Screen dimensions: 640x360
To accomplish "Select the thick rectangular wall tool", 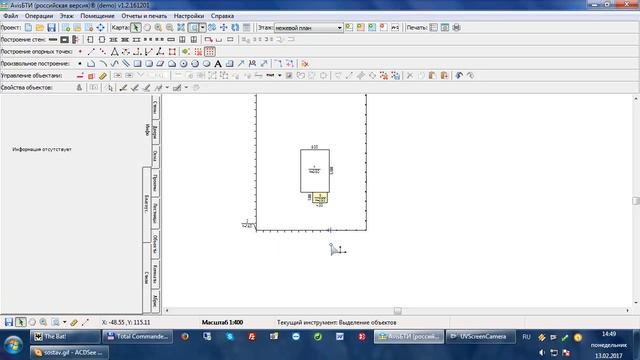I will pos(64,40).
